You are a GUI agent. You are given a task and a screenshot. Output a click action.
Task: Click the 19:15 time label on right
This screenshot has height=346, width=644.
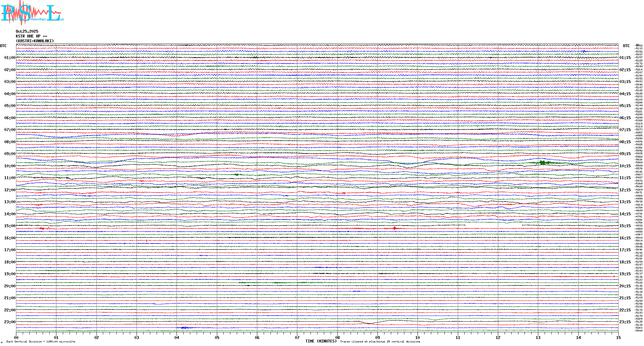(x=625, y=274)
